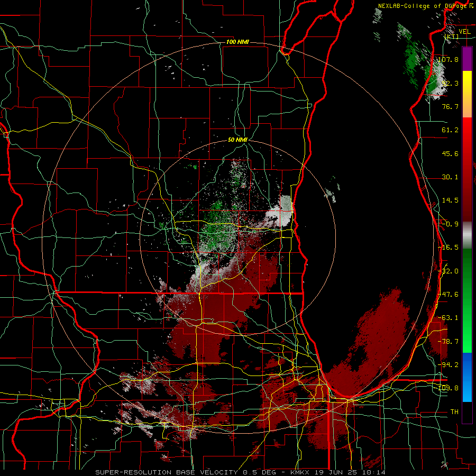Select the -94.2 velocity scale value
476x476 pixels.
pos(448,365)
